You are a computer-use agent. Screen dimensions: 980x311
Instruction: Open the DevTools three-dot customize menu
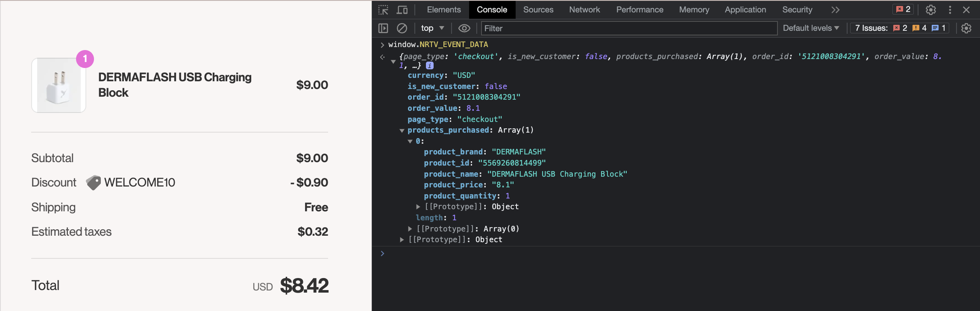[950, 10]
